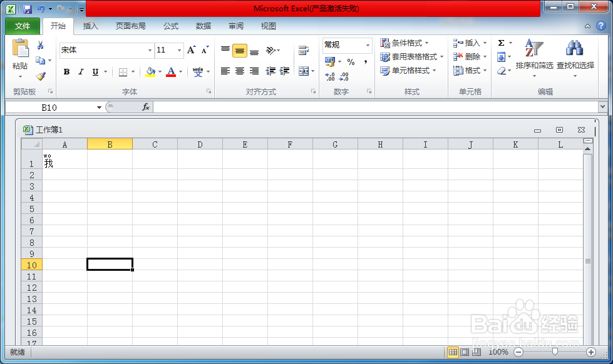This screenshot has width=613, height=364.
Task: Click the Copy icon
Action: [40, 61]
